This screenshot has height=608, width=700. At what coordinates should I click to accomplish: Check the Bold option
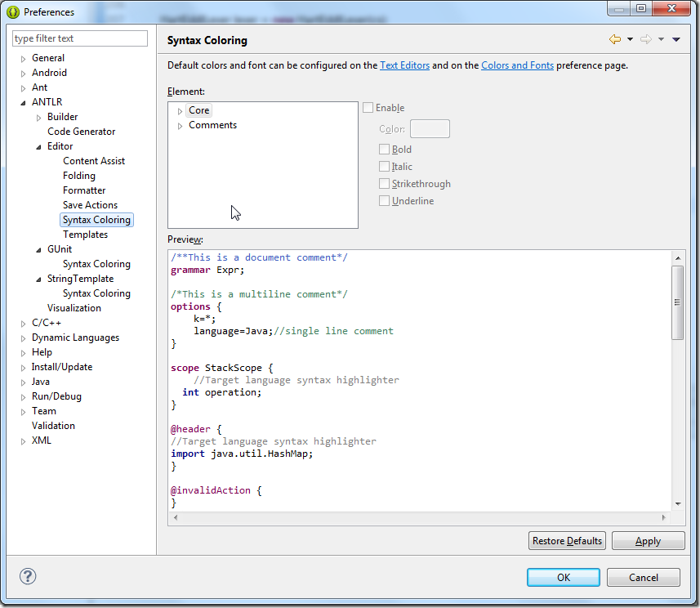point(385,150)
